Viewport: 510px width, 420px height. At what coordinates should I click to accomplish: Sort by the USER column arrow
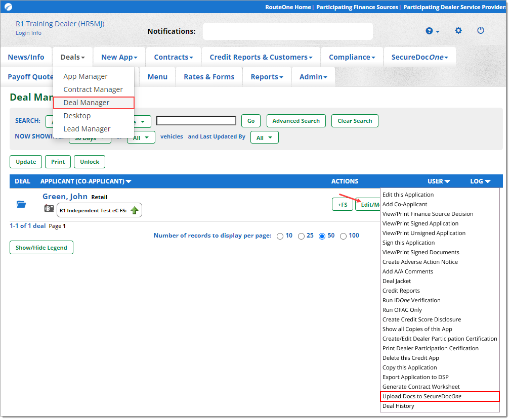448,182
